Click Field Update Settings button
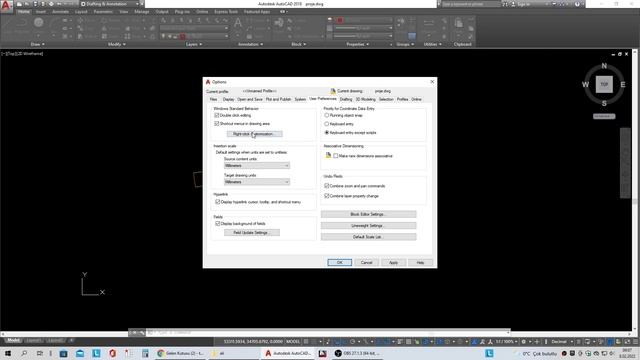640x360 pixels. (252, 233)
